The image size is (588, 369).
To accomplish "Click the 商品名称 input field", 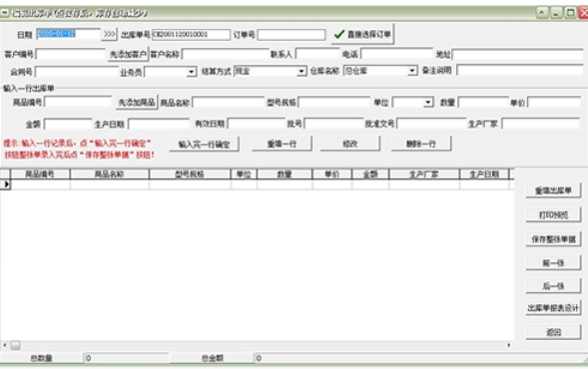I will pos(228,103).
